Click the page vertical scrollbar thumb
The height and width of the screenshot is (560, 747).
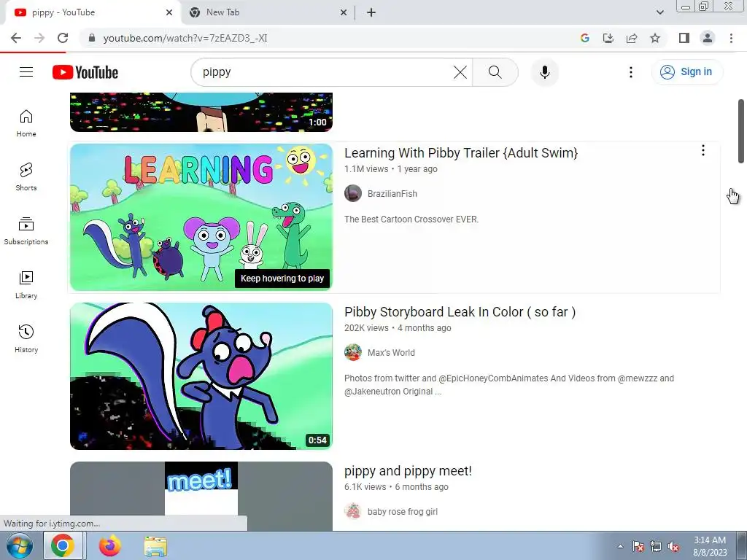(741, 131)
